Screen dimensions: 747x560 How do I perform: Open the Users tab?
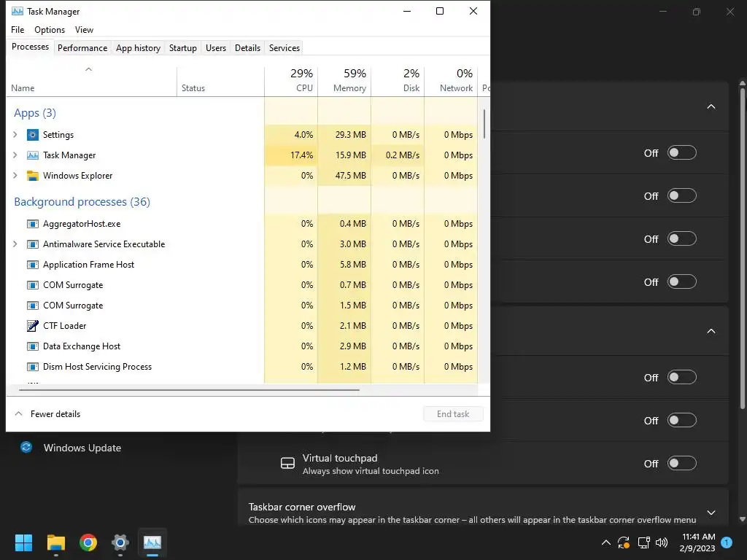216,47
